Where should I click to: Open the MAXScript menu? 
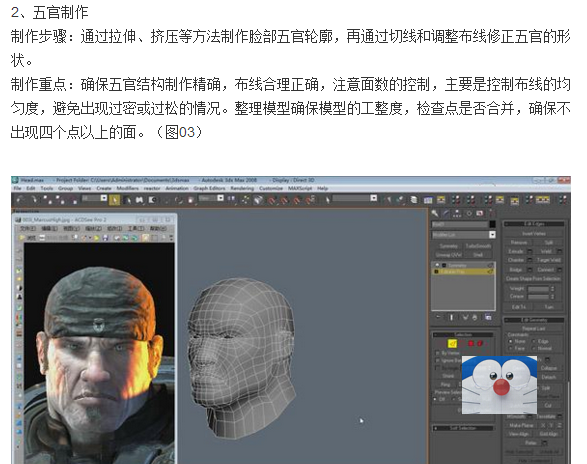pos(301,188)
